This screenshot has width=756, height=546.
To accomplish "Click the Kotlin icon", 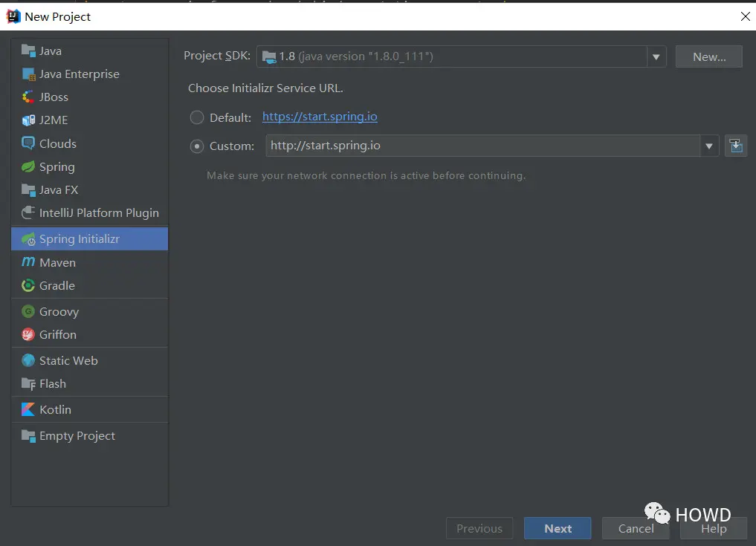I will [28, 409].
